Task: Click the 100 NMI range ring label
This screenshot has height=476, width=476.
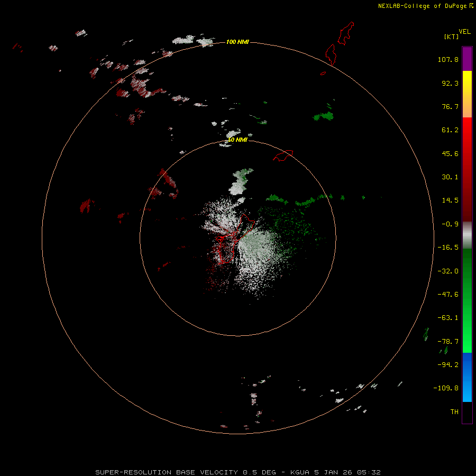Action: pyautogui.click(x=237, y=42)
